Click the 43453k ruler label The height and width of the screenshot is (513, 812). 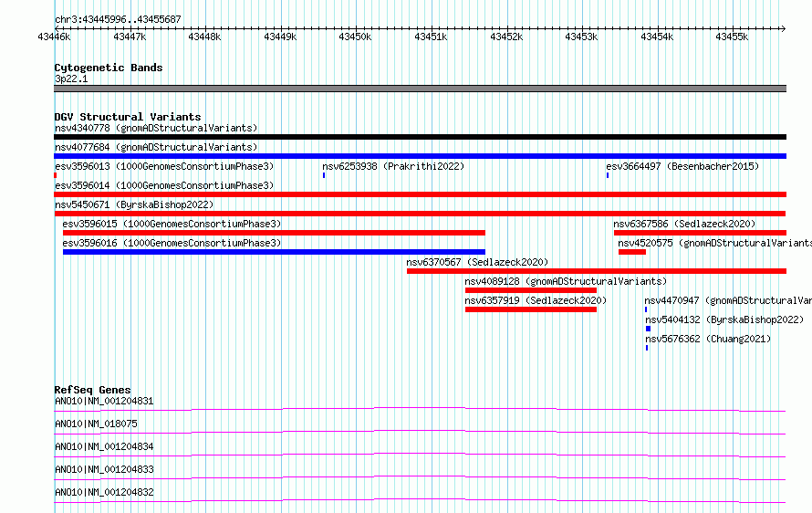[581, 37]
